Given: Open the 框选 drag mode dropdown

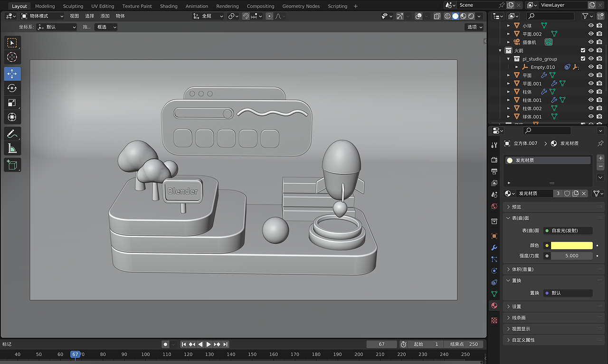Looking at the screenshot, I should coord(105,27).
